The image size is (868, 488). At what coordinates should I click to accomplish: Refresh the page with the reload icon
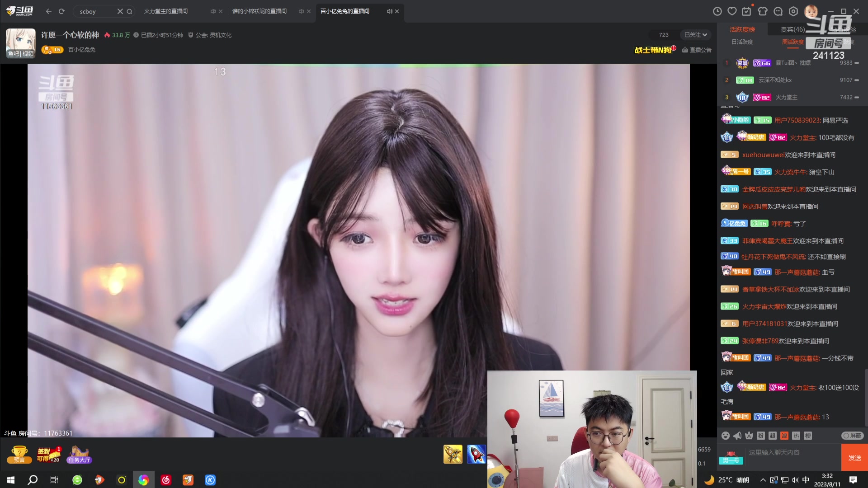click(x=61, y=11)
